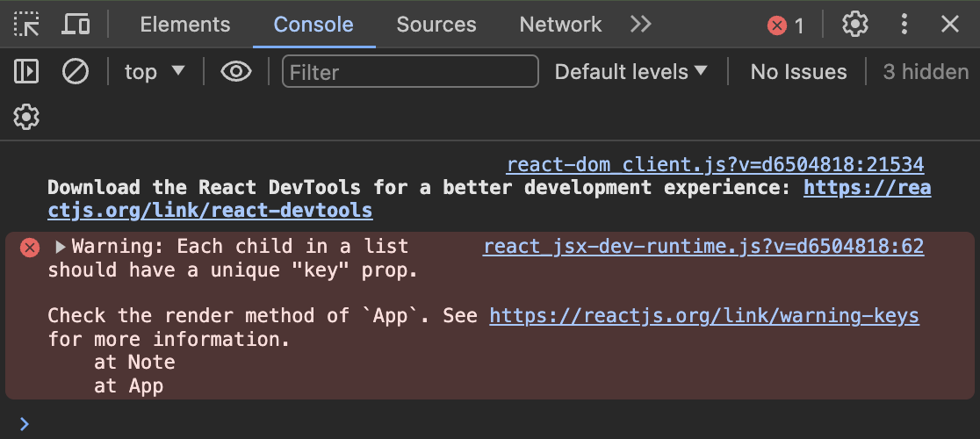Follow the warning-keys documentation link
980x439 pixels.
pyautogui.click(x=703, y=315)
